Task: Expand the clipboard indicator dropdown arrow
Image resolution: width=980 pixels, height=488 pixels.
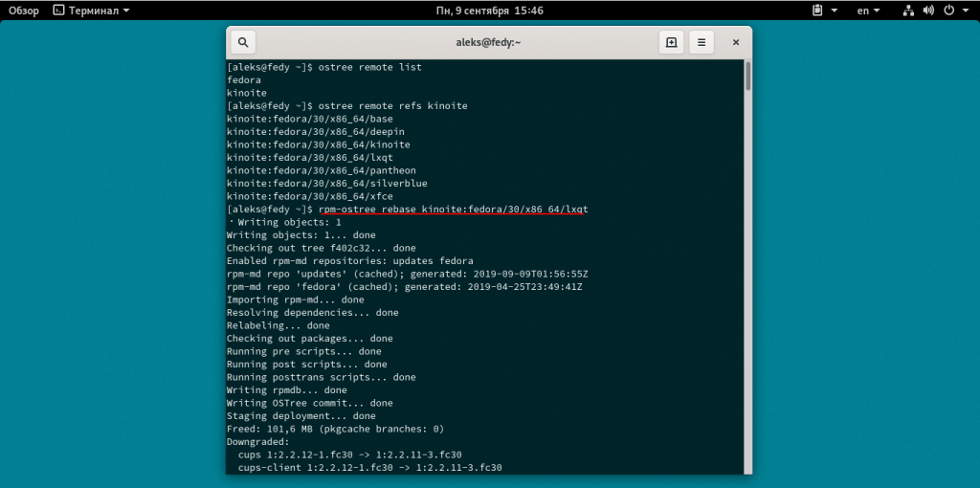Action: (x=835, y=11)
